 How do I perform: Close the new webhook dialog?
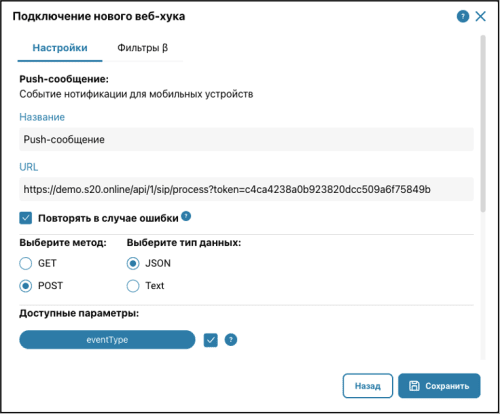pos(480,16)
